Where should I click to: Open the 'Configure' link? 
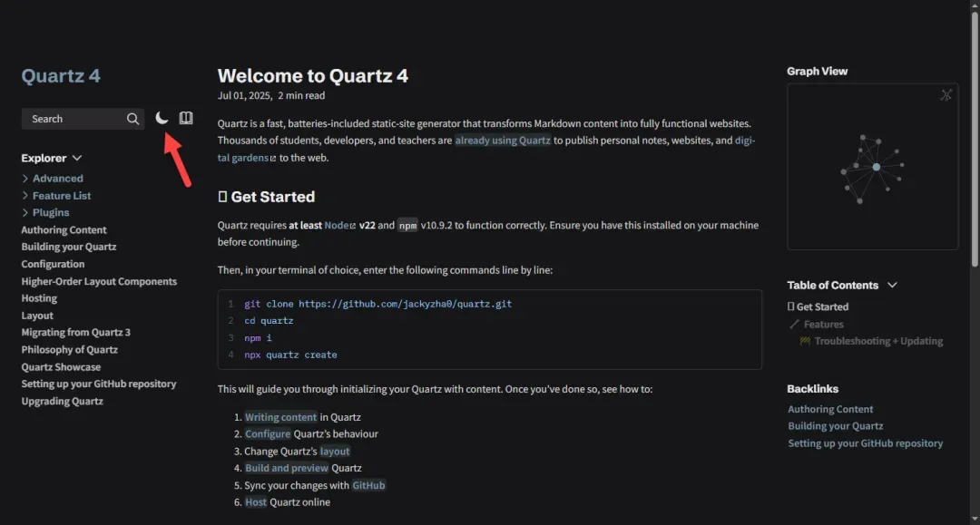[x=268, y=433]
